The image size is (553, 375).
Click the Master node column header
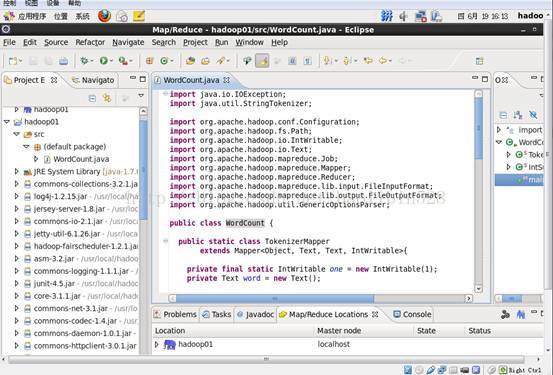click(363, 331)
